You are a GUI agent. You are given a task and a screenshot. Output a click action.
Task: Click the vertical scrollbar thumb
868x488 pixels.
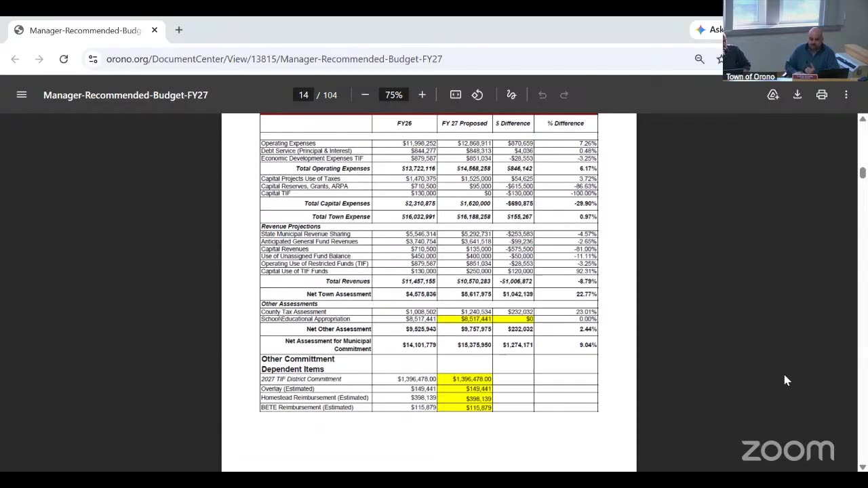click(863, 173)
